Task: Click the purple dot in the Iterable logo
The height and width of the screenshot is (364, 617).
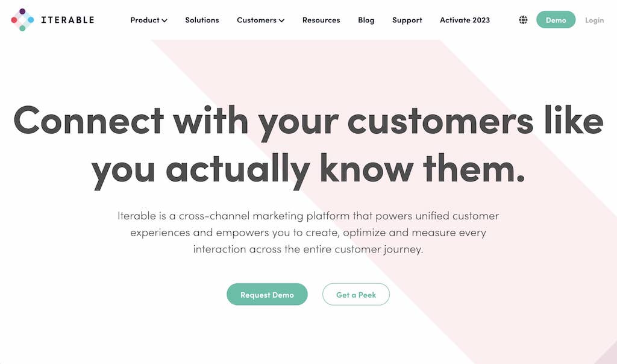Action: pyautogui.click(x=22, y=11)
